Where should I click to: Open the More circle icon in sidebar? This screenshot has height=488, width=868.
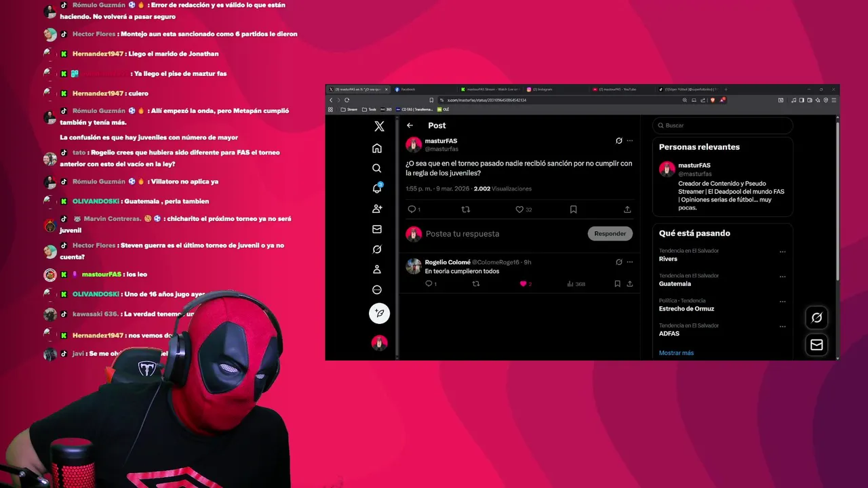point(377,289)
